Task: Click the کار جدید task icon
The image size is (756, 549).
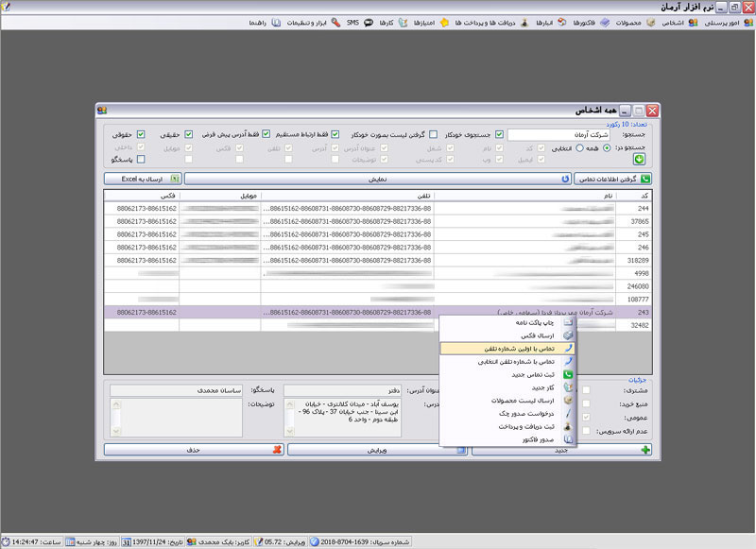Action: 569,387
